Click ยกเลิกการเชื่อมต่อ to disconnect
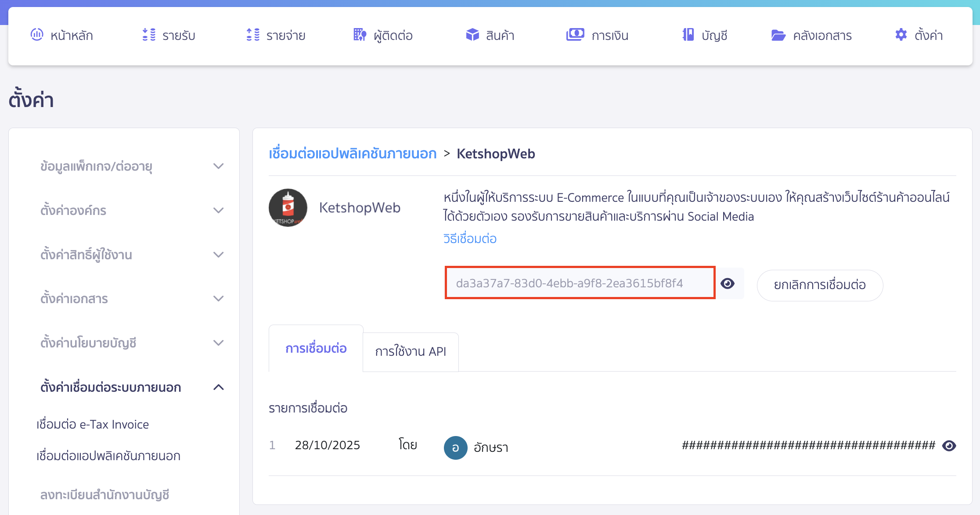The height and width of the screenshot is (515, 980). pos(819,285)
